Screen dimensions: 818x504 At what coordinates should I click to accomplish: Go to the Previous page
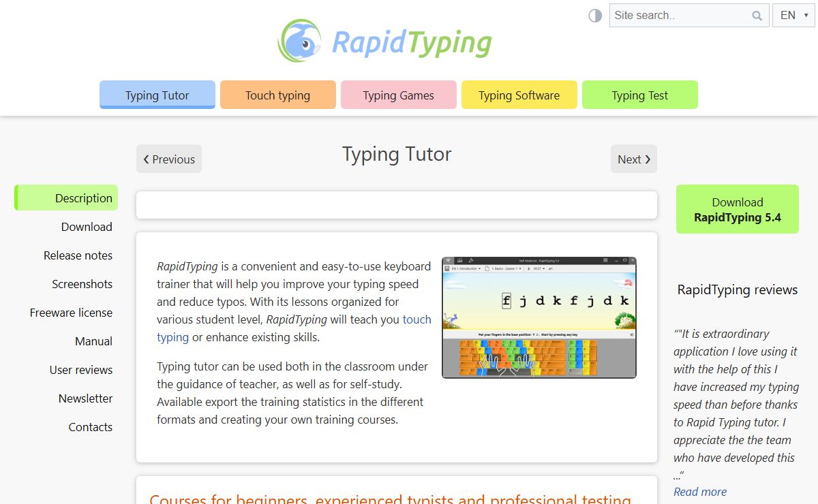[x=169, y=159]
